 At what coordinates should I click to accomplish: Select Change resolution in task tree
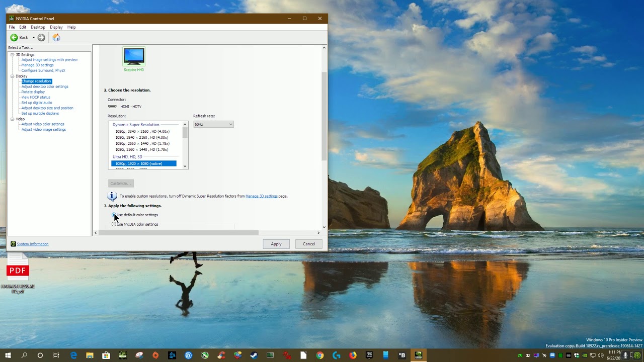(36, 81)
